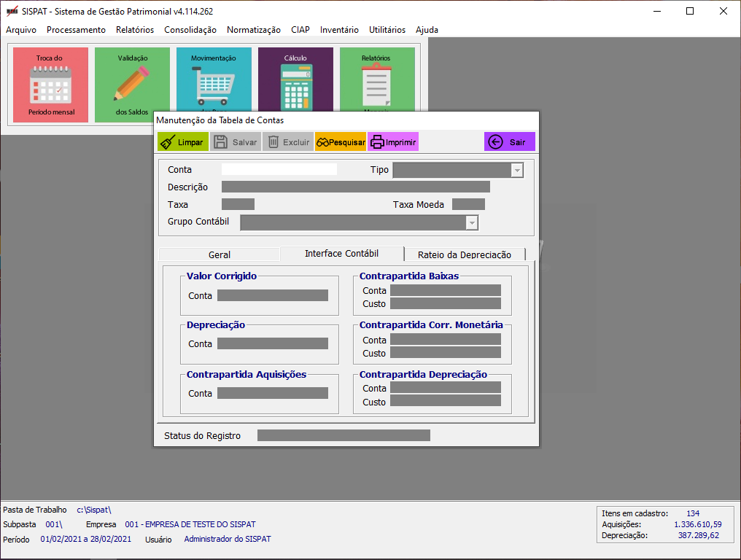This screenshot has width=741, height=560.
Task: Click the Troca do Período mensal calendar tile
Action: (51, 85)
